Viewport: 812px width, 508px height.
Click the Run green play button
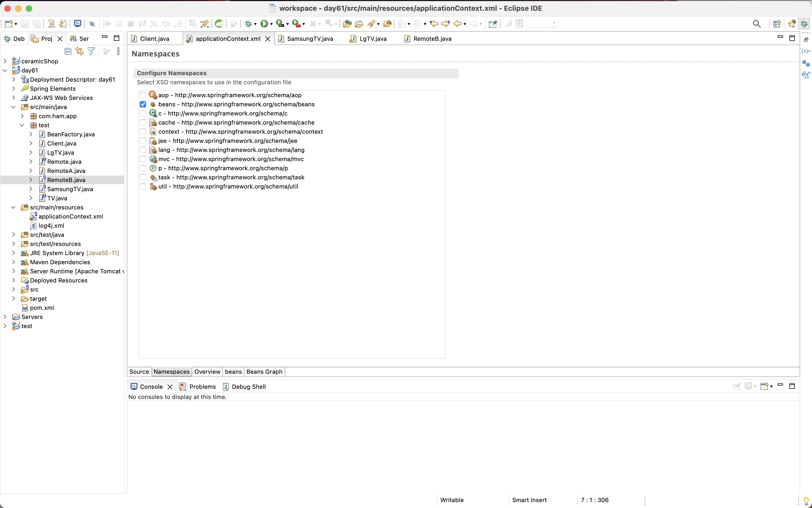click(x=264, y=24)
